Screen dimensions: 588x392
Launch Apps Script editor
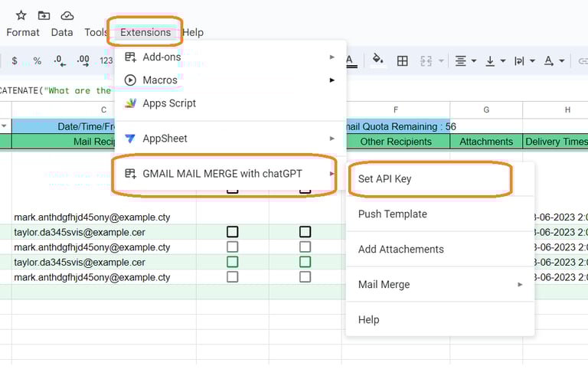click(230, 103)
